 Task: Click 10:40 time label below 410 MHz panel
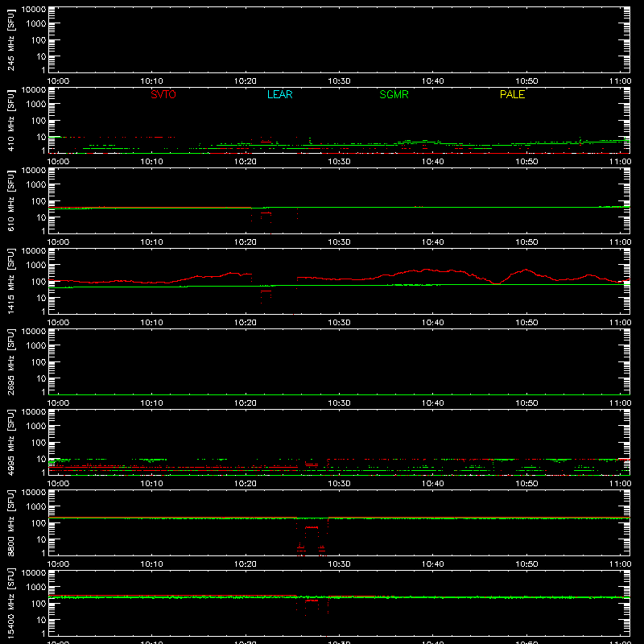pyautogui.click(x=433, y=162)
